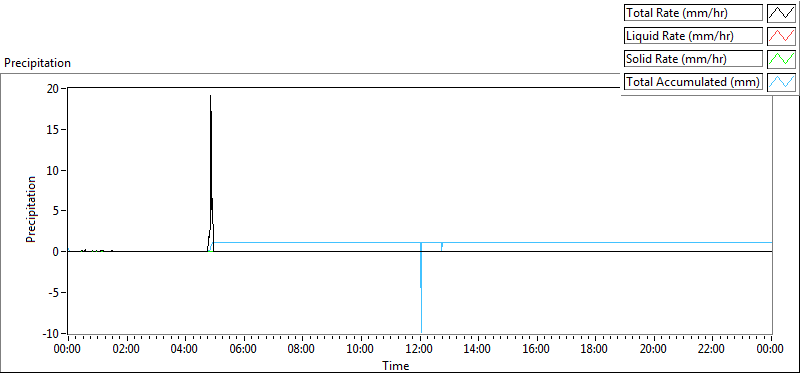The width and height of the screenshot is (800, 373).
Task: Click the 08:00 time axis label
Action: [x=302, y=349]
